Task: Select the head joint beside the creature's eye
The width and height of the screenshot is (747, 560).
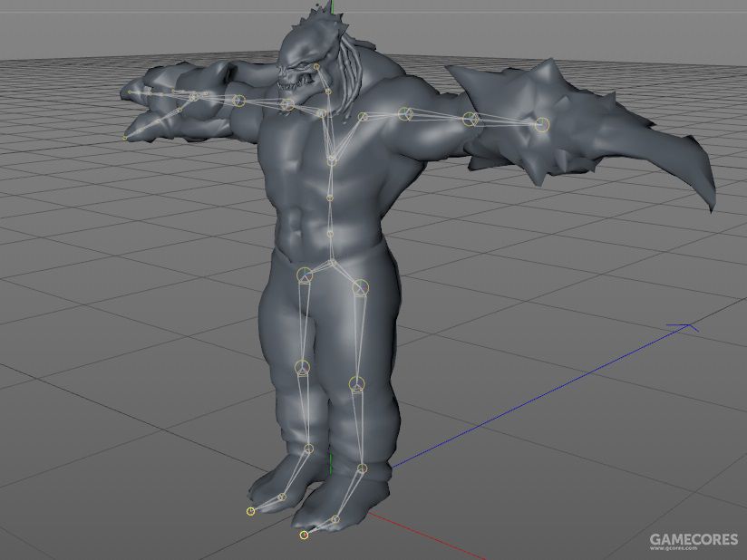Action: (x=316, y=67)
